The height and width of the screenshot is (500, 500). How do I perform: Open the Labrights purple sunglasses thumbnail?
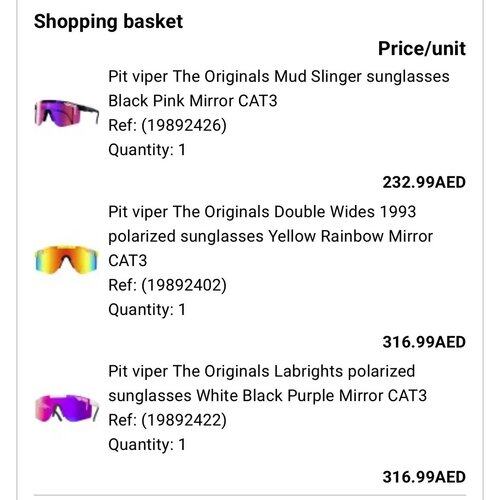(67, 408)
